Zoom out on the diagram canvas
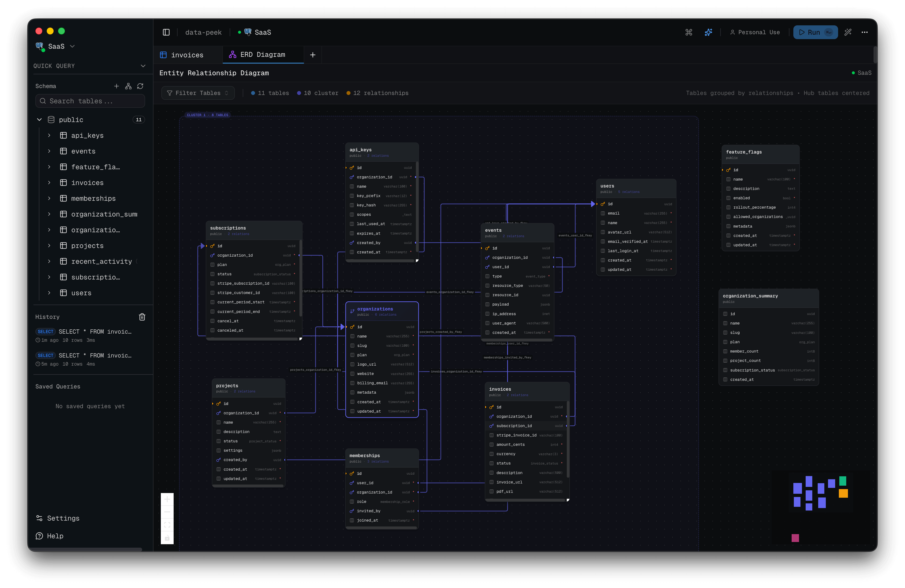This screenshot has width=905, height=588. (167, 512)
